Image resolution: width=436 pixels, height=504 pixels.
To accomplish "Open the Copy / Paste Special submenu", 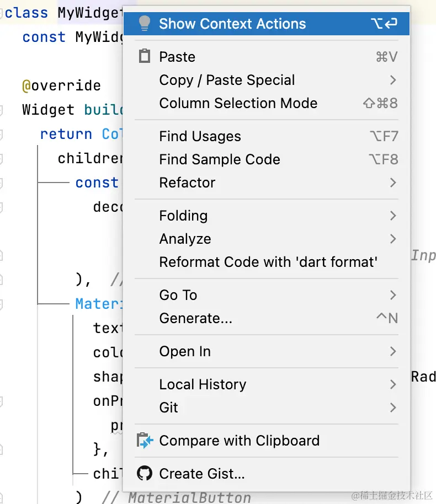I will [x=267, y=80].
